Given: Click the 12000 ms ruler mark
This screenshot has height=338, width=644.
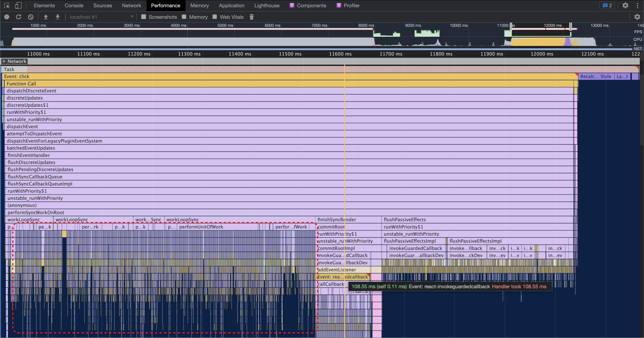Looking at the screenshot, I should click(542, 54).
